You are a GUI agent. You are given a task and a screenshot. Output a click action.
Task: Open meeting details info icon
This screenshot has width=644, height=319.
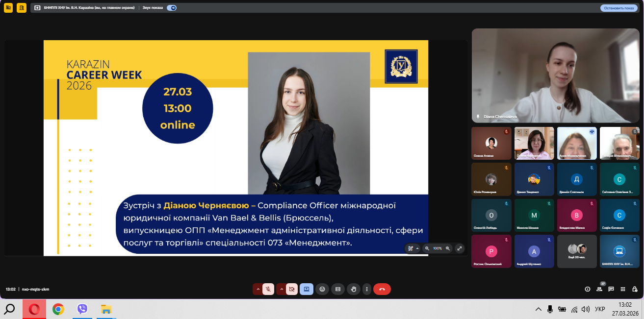tap(587, 289)
